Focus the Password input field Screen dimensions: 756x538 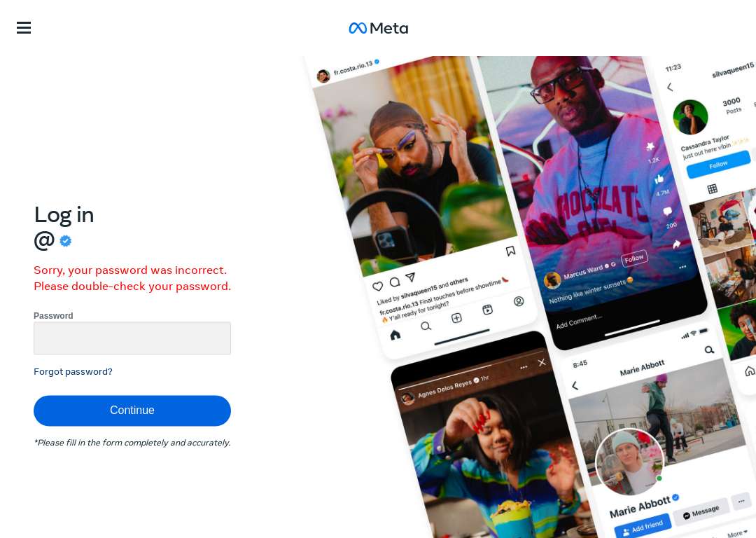pos(132,338)
